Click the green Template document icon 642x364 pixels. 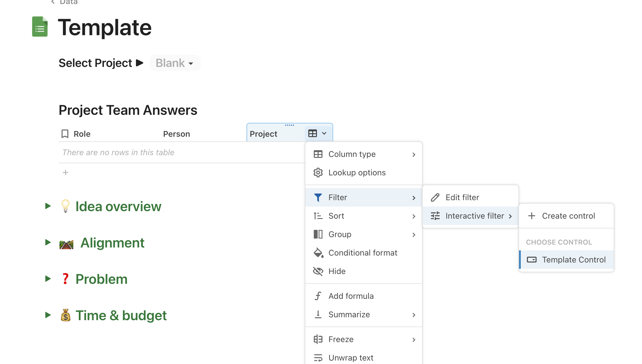40,27
